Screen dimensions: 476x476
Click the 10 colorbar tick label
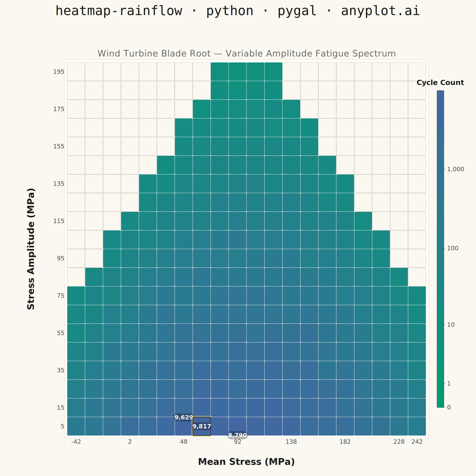tap(451, 325)
